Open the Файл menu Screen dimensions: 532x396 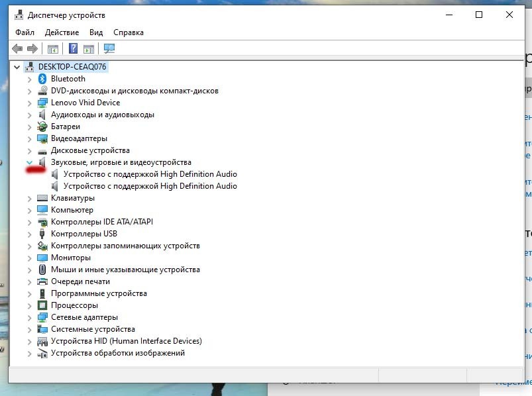point(25,32)
